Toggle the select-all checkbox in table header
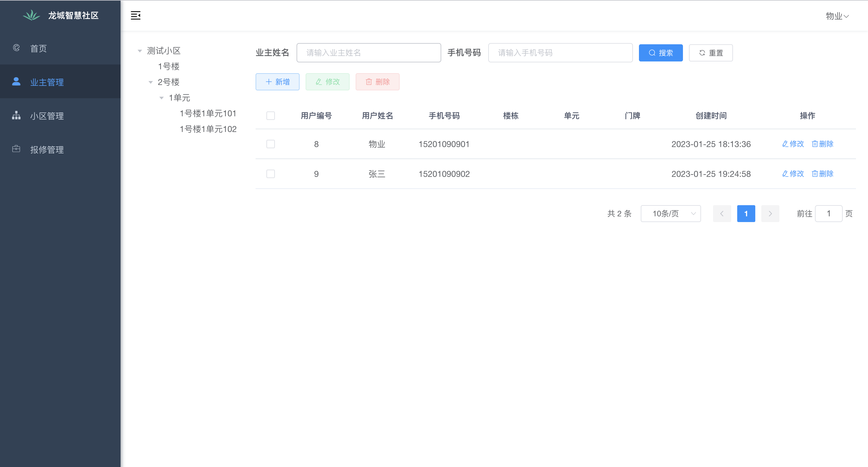 pyautogui.click(x=271, y=116)
